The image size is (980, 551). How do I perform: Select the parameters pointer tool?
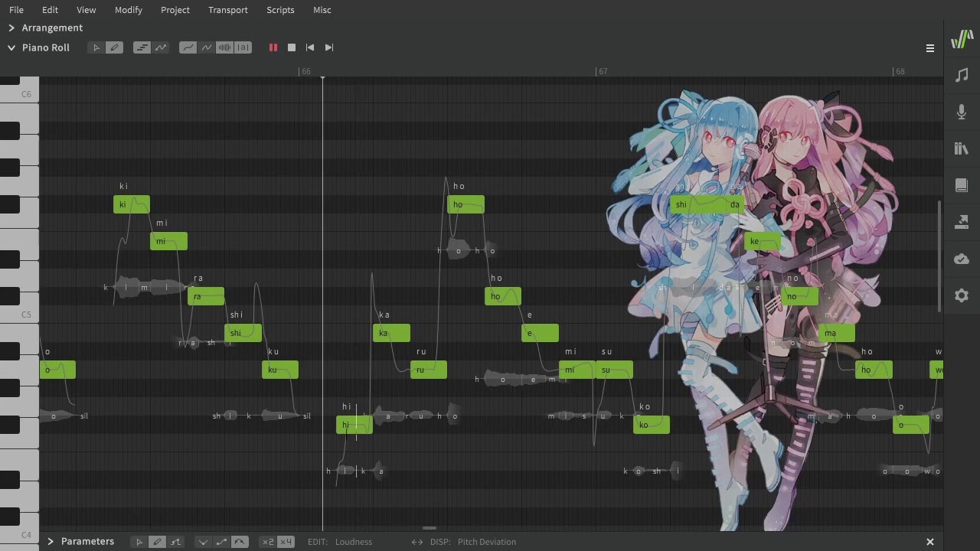(139, 542)
